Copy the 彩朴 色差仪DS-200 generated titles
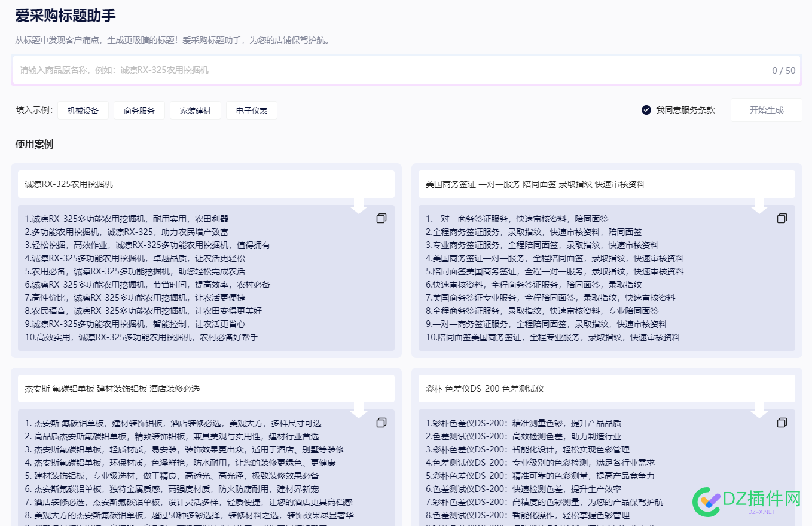The width and height of the screenshot is (812, 526). tap(782, 423)
